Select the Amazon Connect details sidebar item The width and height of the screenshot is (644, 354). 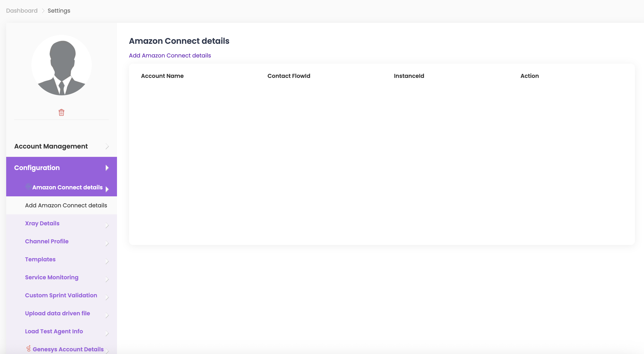tap(67, 187)
